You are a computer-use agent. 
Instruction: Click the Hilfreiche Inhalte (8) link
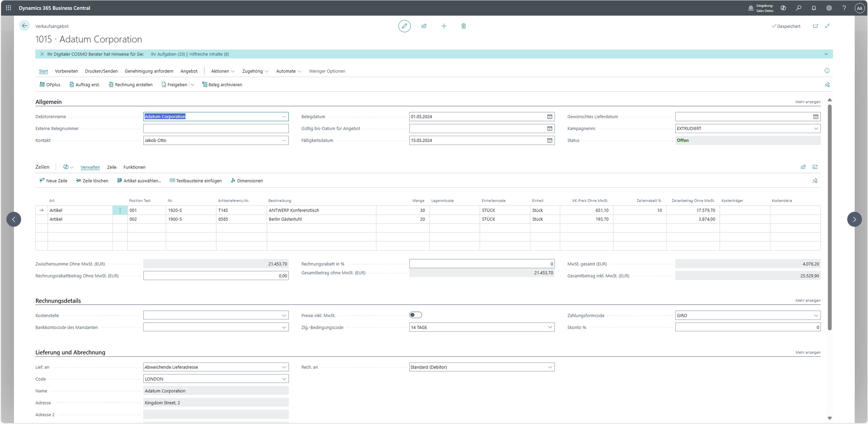pos(209,54)
